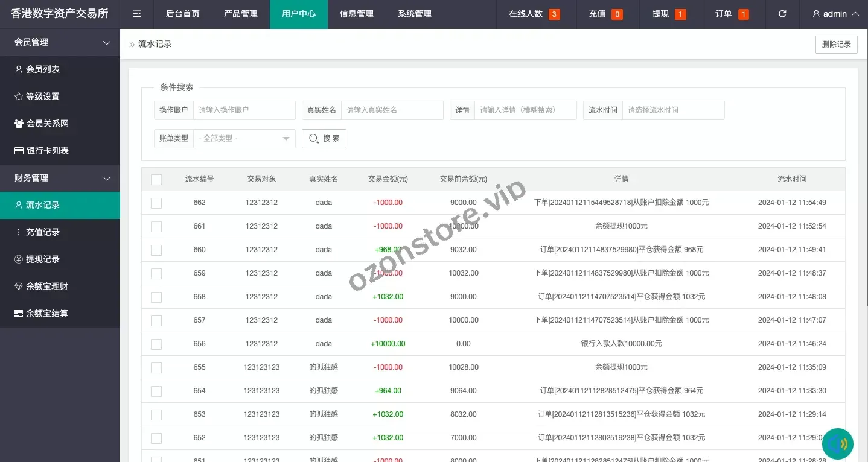Image resolution: width=868 pixels, height=462 pixels.
Task: Click the floating sound widget icon
Action: pyautogui.click(x=837, y=444)
